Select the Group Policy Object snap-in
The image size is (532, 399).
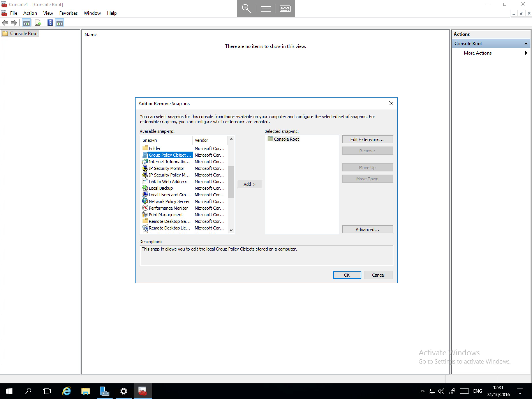pos(169,155)
